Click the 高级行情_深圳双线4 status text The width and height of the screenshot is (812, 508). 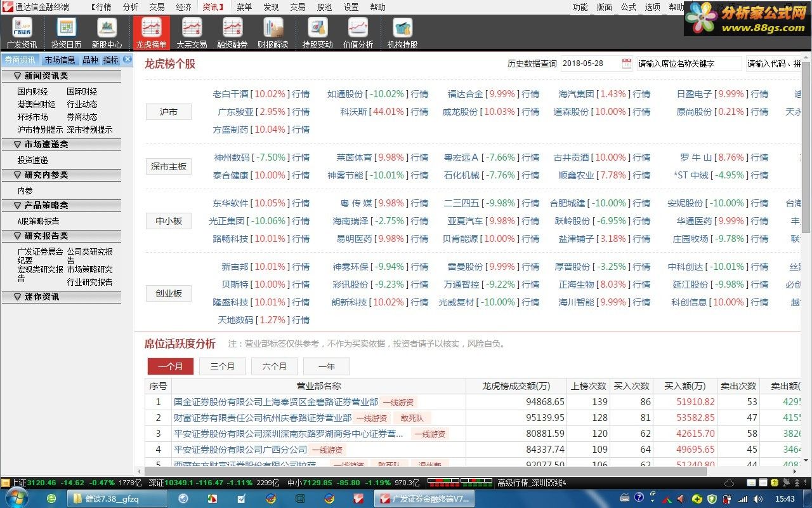tap(532, 483)
